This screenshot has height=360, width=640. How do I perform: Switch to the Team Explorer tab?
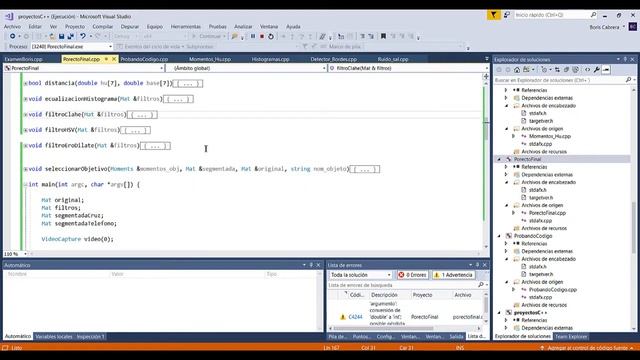tap(571, 337)
